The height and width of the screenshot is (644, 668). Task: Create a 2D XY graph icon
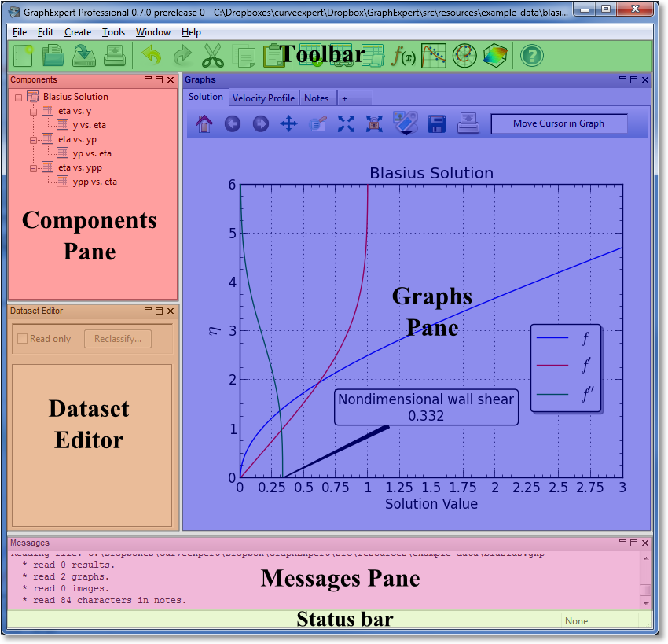tap(434, 56)
